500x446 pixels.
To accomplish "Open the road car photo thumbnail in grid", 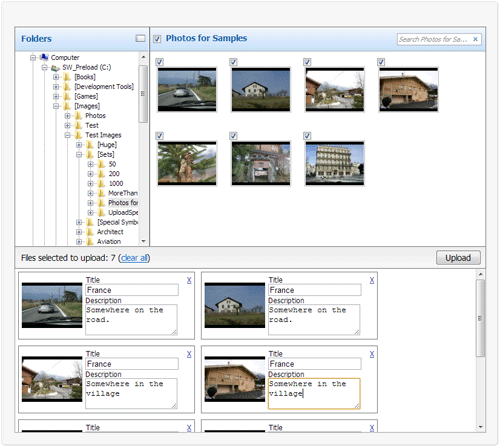I will click(x=187, y=89).
